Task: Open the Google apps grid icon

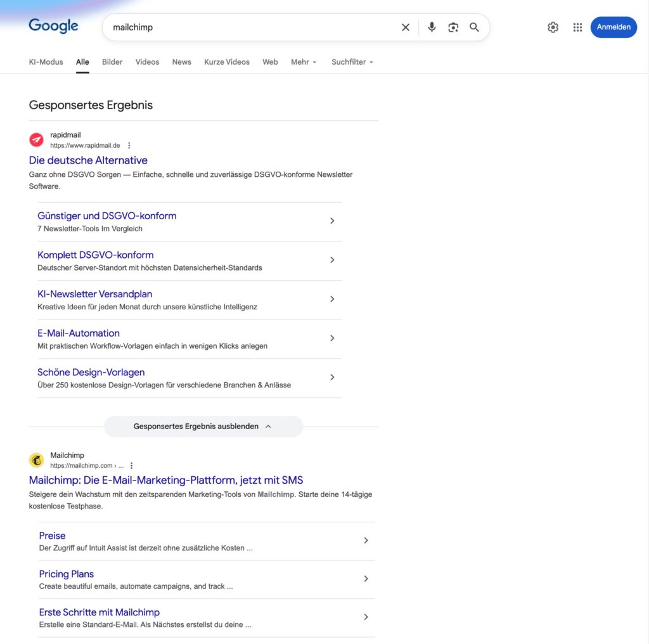Action: (577, 27)
